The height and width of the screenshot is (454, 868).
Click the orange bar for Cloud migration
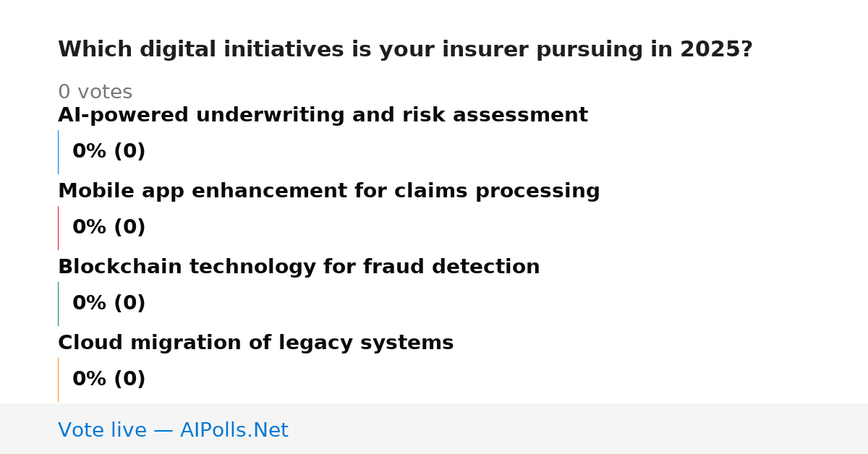coord(58,380)
